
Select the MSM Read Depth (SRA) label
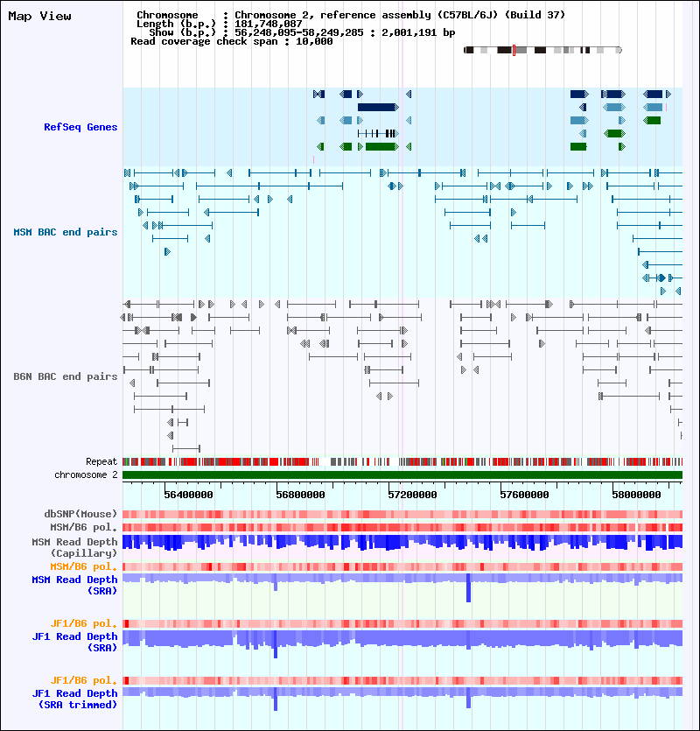click(74, 585)
